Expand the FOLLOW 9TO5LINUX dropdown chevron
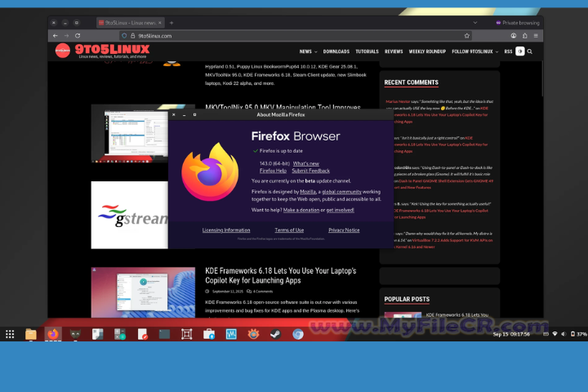This screenshot has height=392, width=588. [x=497, y=51]
